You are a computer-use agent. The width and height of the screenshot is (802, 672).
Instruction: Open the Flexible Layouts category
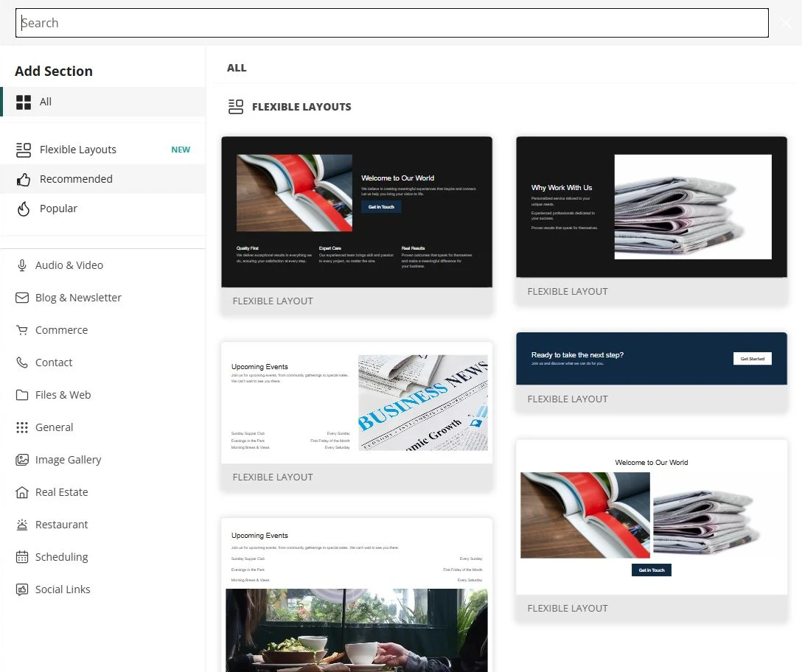[102, 150]
